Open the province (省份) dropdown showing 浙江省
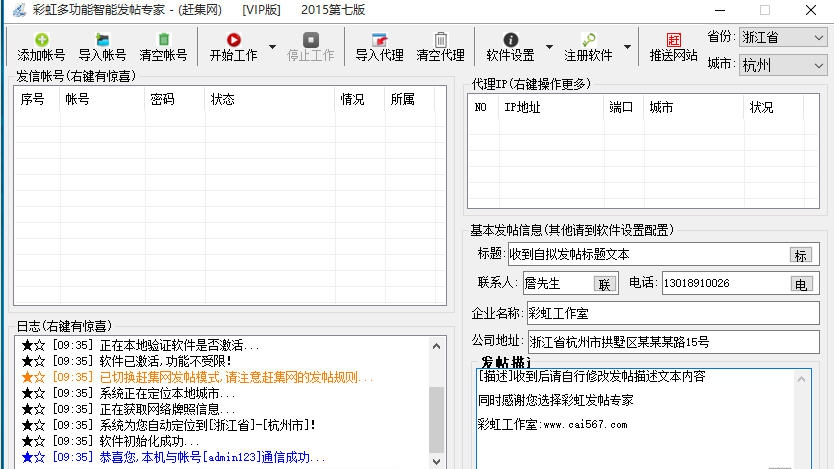 coord(783,37)
